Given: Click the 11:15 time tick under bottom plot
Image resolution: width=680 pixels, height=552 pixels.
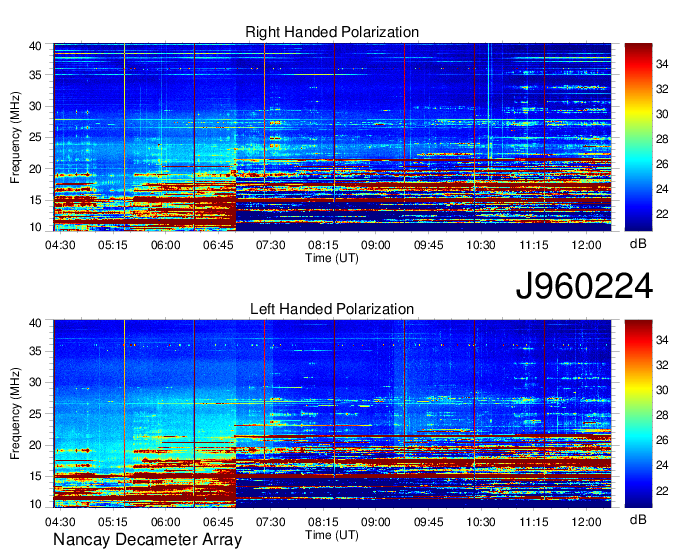Looking at the screenshot, I should tap(534, 522).
